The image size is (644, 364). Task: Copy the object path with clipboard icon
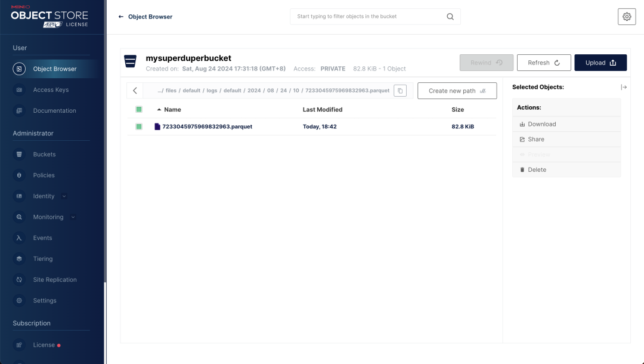[400, 91]
